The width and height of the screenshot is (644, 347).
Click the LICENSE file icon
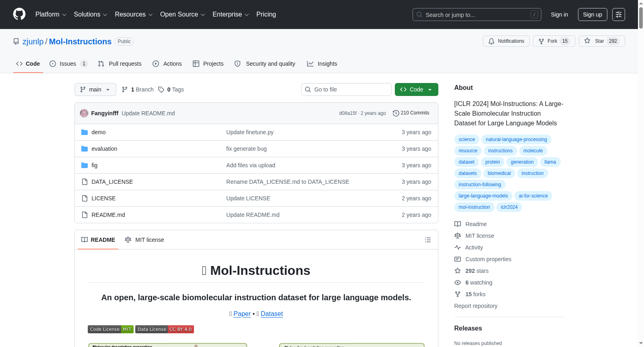coord(85,198)
